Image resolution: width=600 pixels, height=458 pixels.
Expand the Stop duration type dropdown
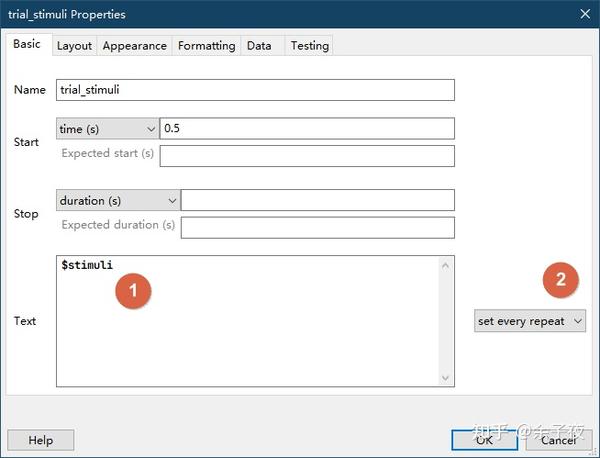[118, 201]
